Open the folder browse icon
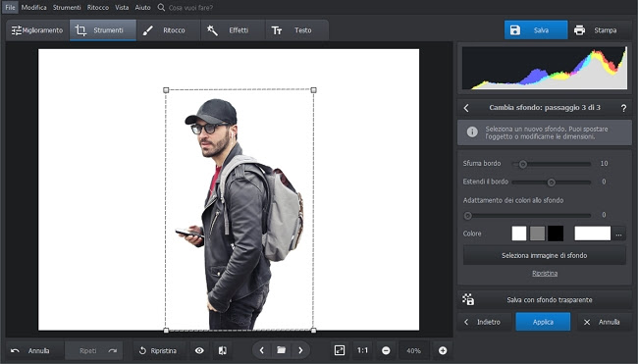 coord(281,350)
